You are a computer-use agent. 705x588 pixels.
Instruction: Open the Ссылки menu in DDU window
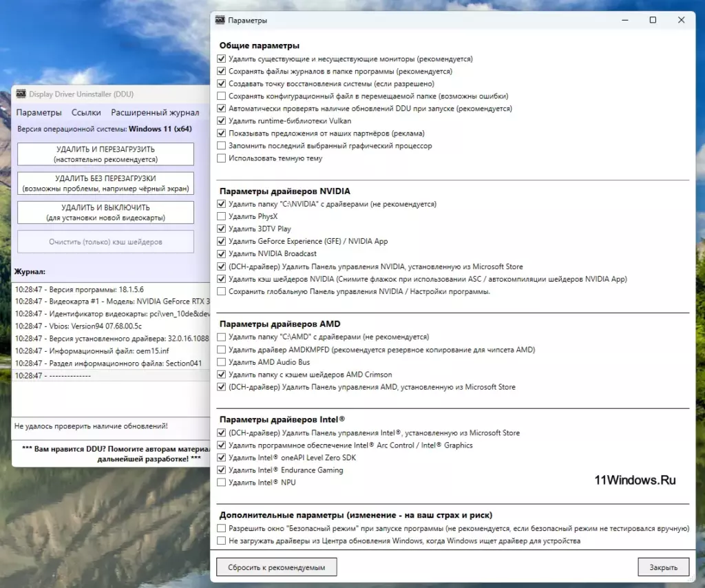coord(86,112)
